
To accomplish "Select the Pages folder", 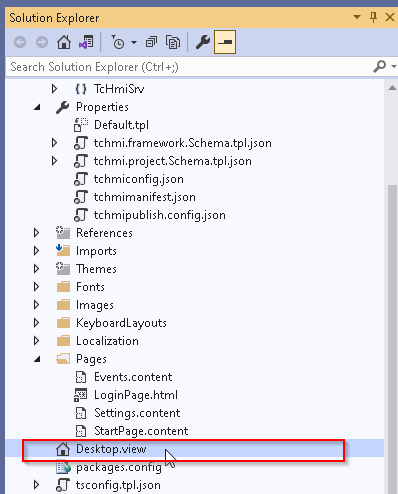I will [91, 359].
